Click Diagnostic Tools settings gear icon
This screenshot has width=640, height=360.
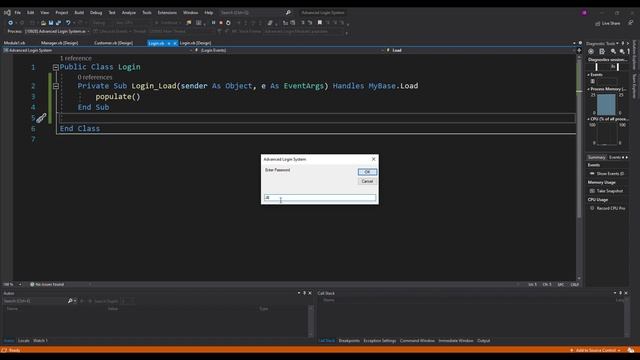coord(591,51)
